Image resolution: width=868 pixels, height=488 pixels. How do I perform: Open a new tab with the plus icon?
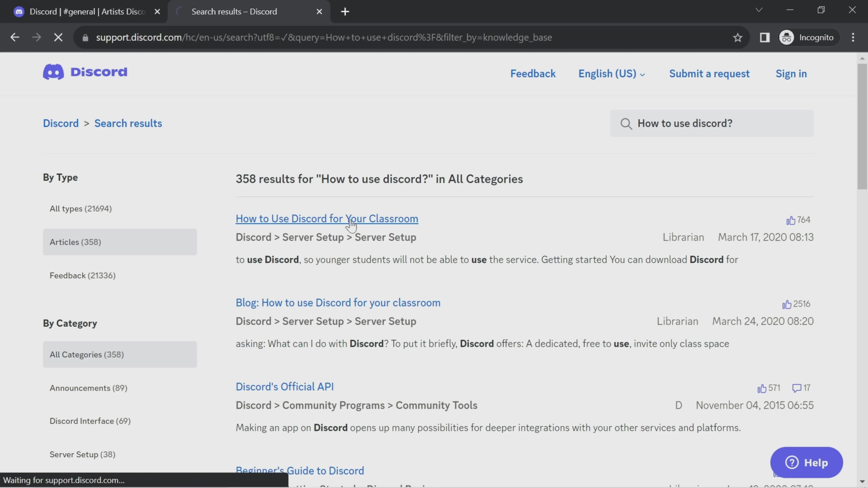pos(345,12)
